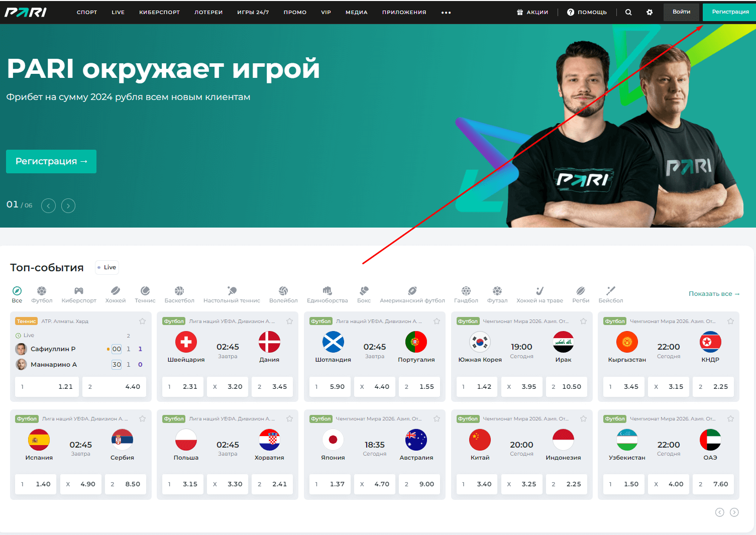Click the banner Регистрация → button
Image resolution: width=756 pixels, height=535 pixels.
pos(51,161)
